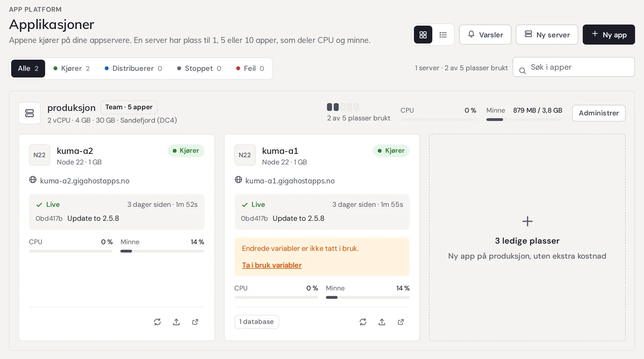Image resolution: width=644 pixels, height=359 pixels.
Task: Deploy kuma-a2 with the upload icon
Action: pyautogui.click(x=176, y=322)
